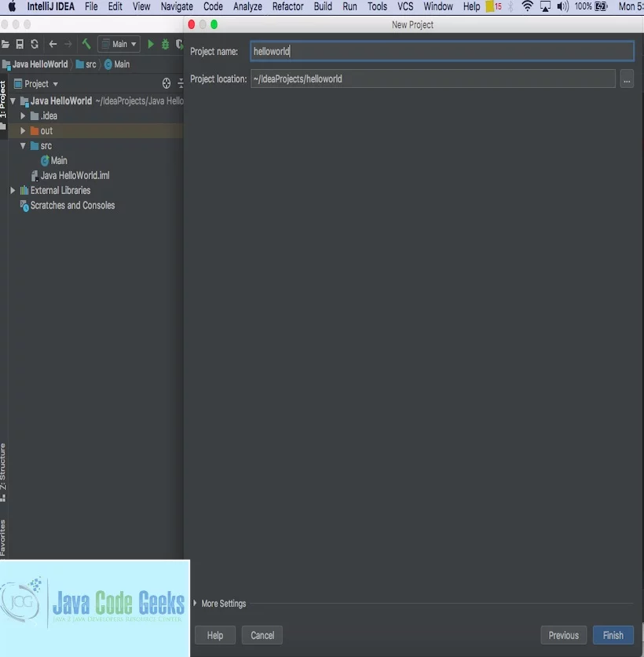Screen dimensions: 644x657
Task: Open the Code menu
Action: tap(213, 6)
